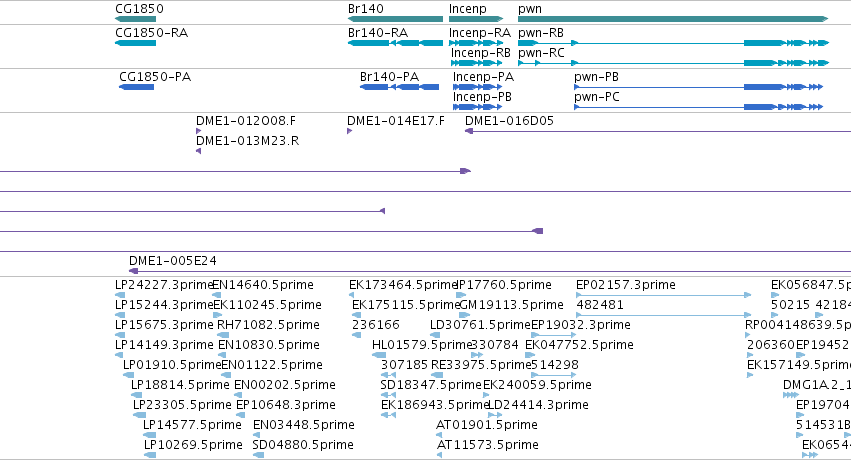Select the AT01901.5prime EST
Image resolution: width=851 pixels, height=460 pixels.
point(439,435)
